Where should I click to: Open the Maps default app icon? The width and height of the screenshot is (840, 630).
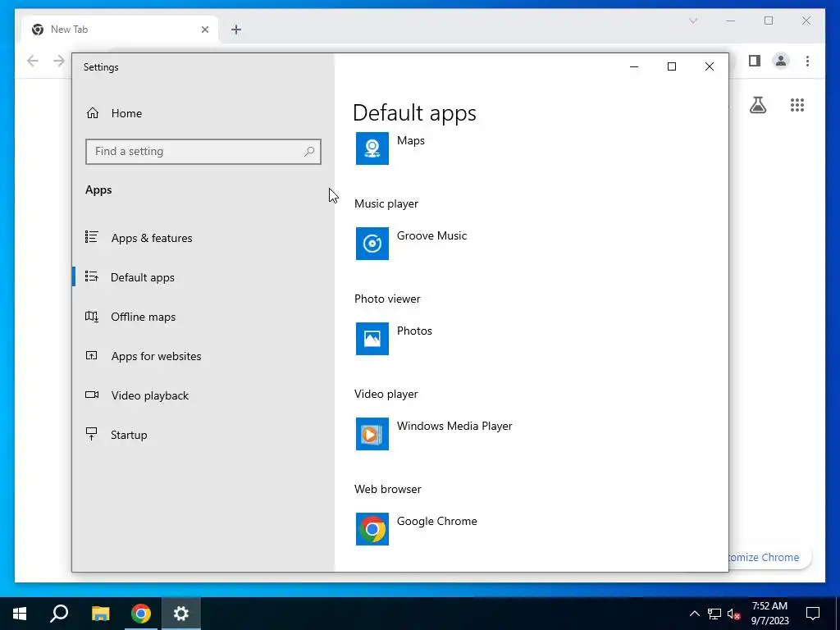[372, 148]
